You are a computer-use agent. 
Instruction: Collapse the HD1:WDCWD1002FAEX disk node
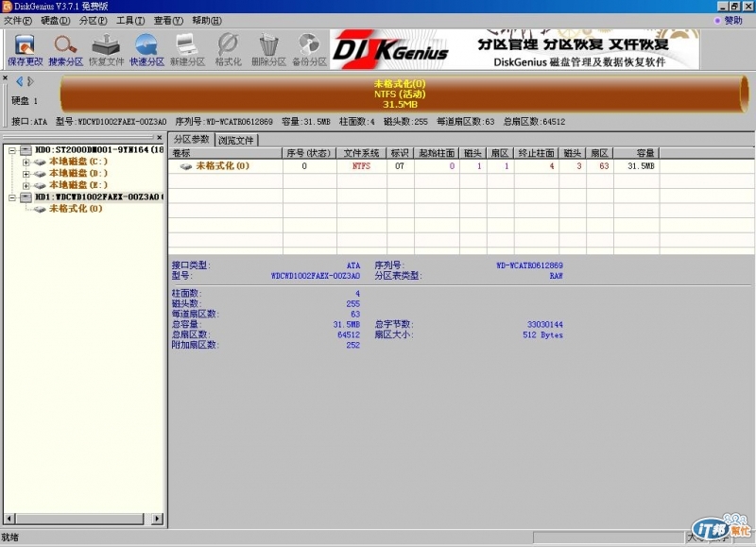click(12, 197)
